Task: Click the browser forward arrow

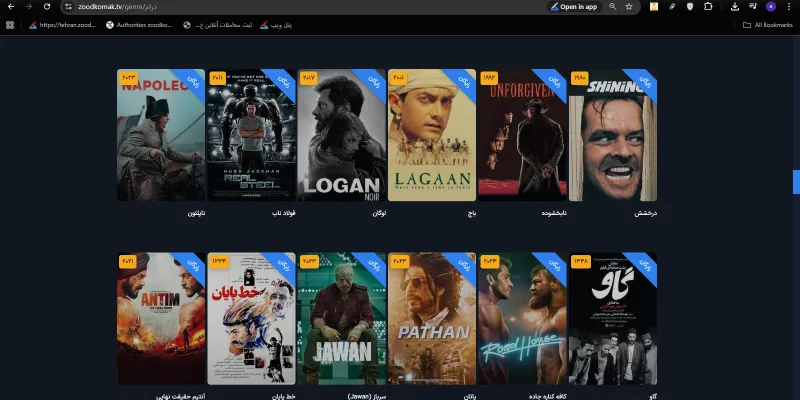Action: [29, 7]
